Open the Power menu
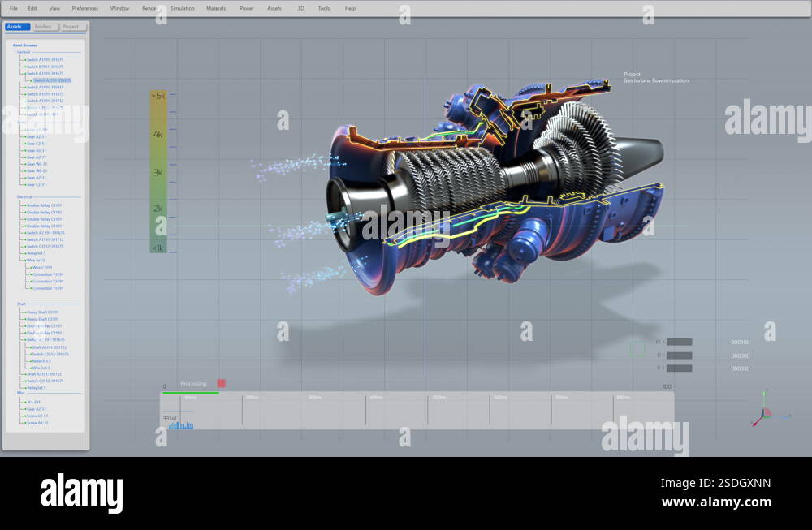Image resolution: width=812 pixels, height=530 pixels. click(247, 8)
